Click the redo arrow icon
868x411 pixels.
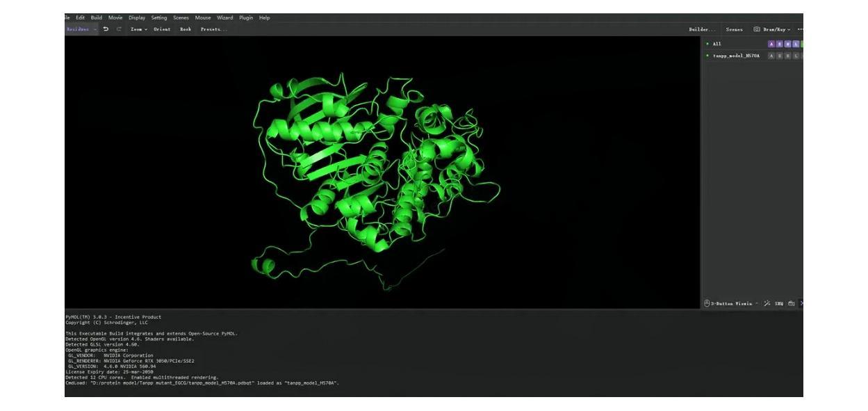pos(119,29)
